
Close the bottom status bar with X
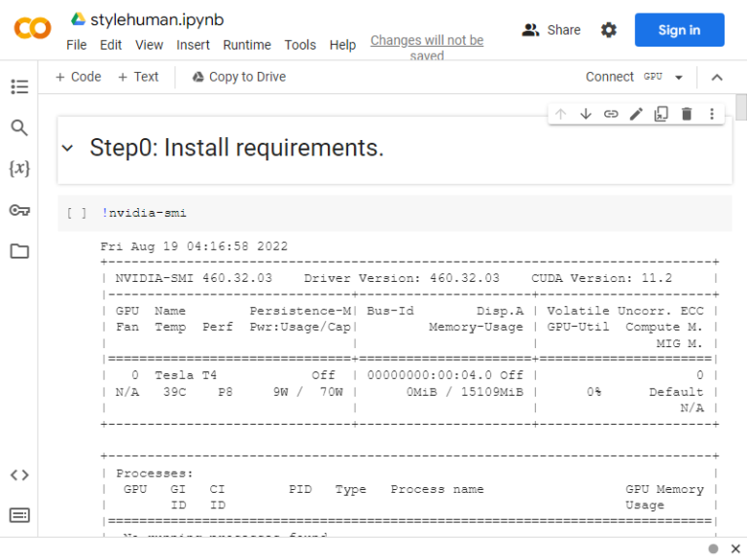coord(735,548)
